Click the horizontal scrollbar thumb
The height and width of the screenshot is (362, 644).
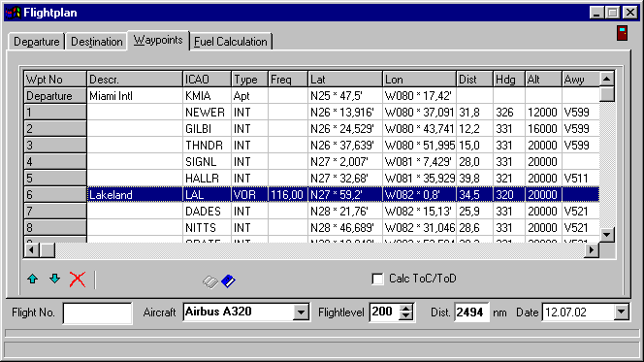coord(48,249)
